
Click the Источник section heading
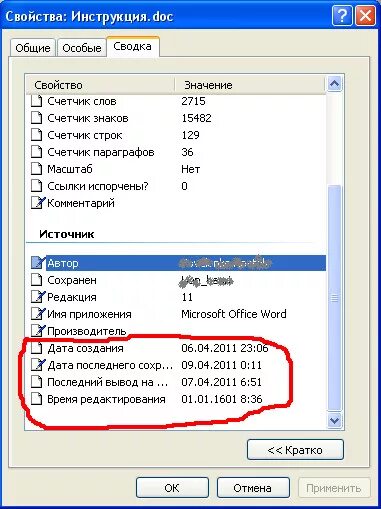pos(67,234)
